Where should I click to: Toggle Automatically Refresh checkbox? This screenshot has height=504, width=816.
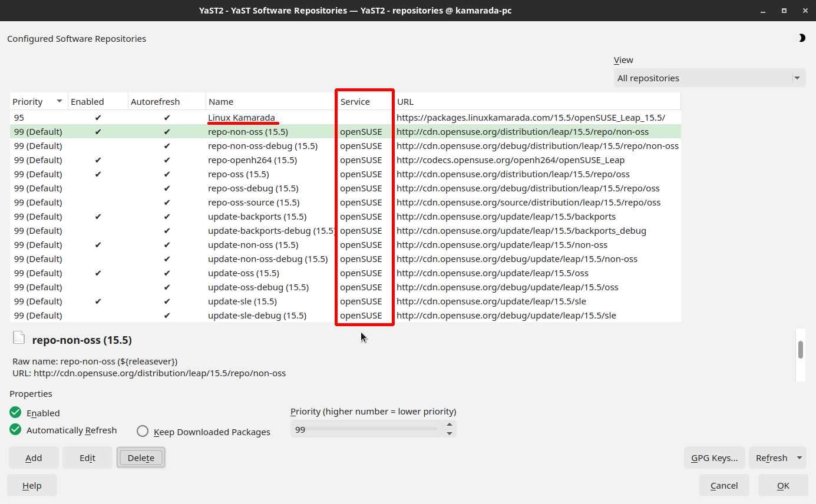[x=15, y=430]
